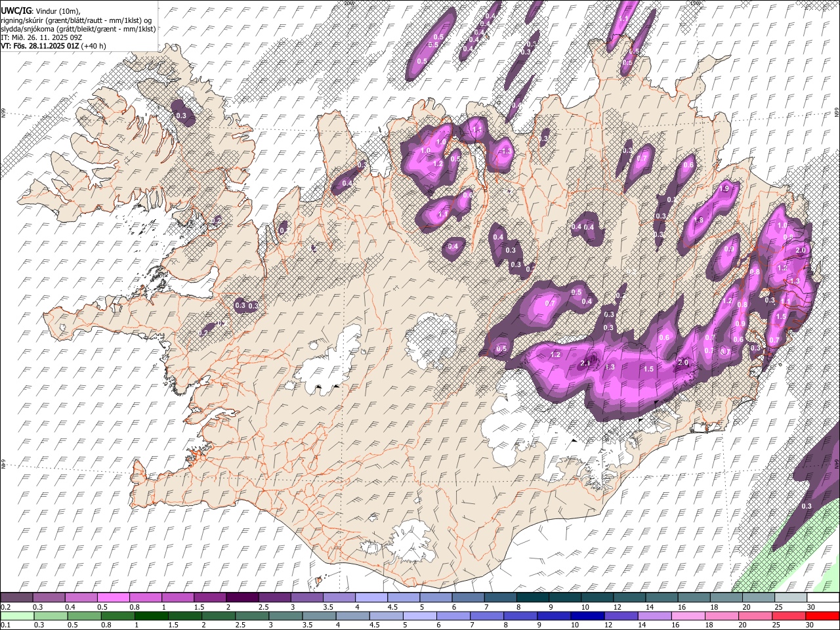Click the snow legend swatch labeled 0.3
Viewport: 840px width, 630px height.
tap(49, 597)
